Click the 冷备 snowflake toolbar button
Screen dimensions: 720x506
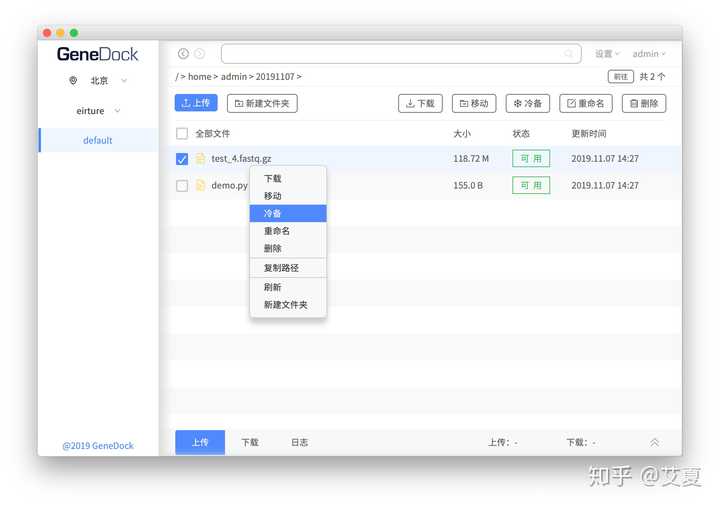coord(528,103)
